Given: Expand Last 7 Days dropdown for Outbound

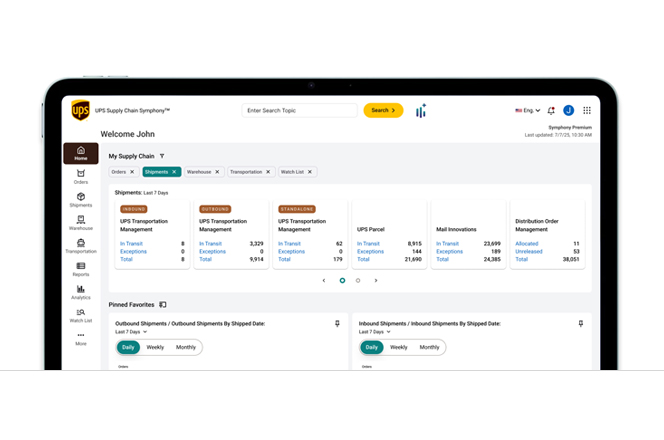Looking at the screenshot, I should [x=131, y=332].
